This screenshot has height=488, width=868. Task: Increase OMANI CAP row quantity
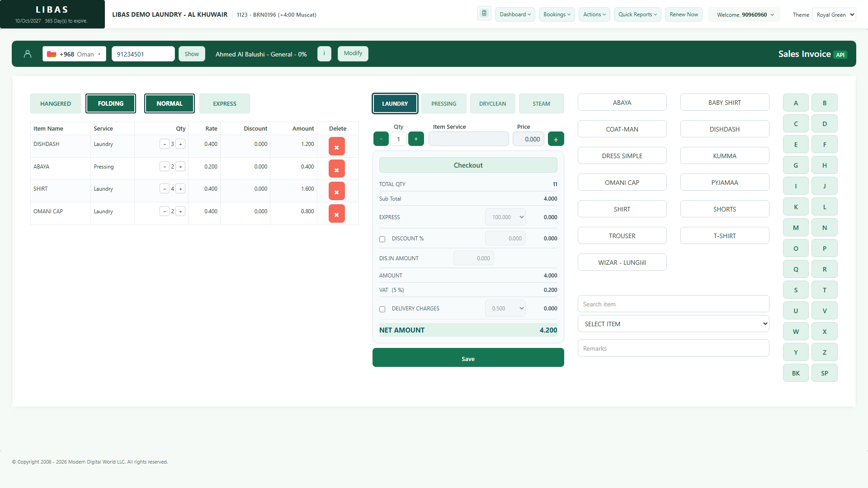click(x=180, y=211)
